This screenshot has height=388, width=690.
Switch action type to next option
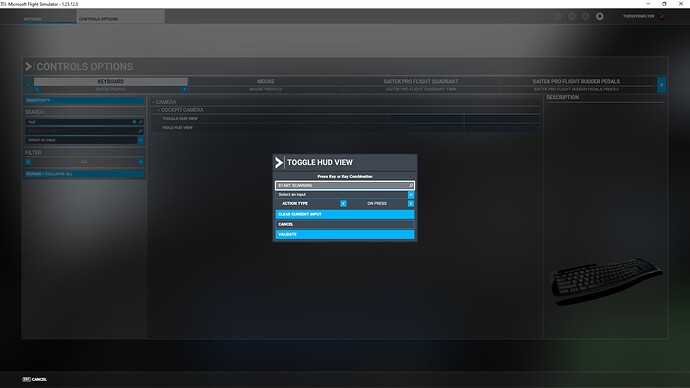tap(411, 204)
